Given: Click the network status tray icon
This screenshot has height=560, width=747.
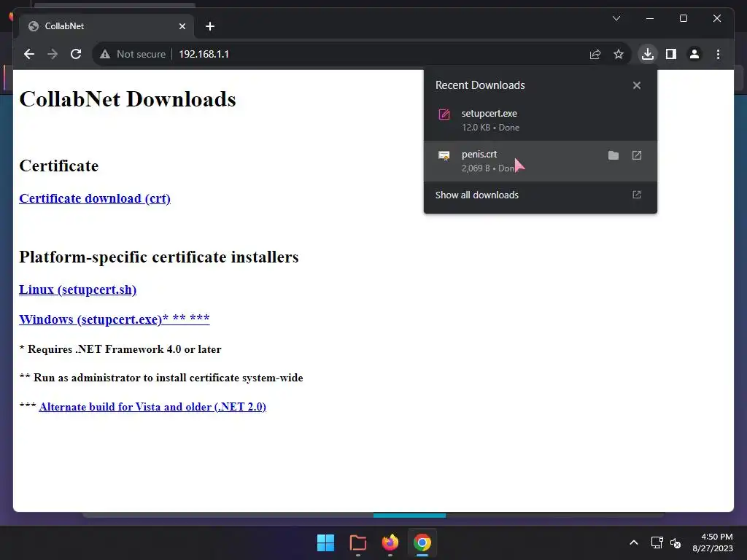Looking at the screenshot, I should (657, 542).
